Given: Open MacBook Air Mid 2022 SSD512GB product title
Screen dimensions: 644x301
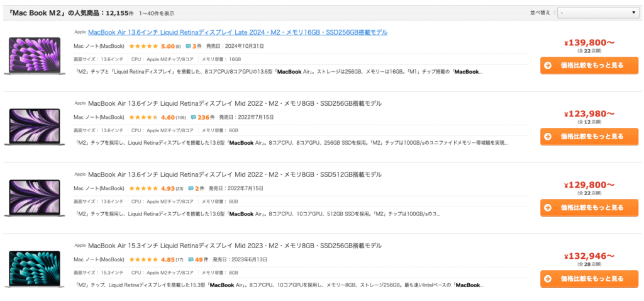Looking at the screenshot, I should (235, 175).
